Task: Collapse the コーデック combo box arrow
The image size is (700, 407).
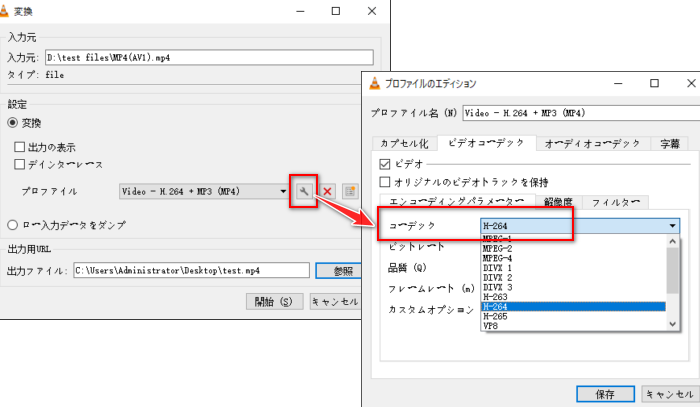Action: click(x=672, y=226)
